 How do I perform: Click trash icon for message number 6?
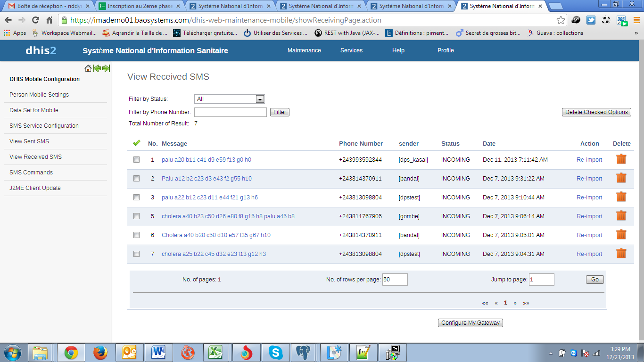621,235
